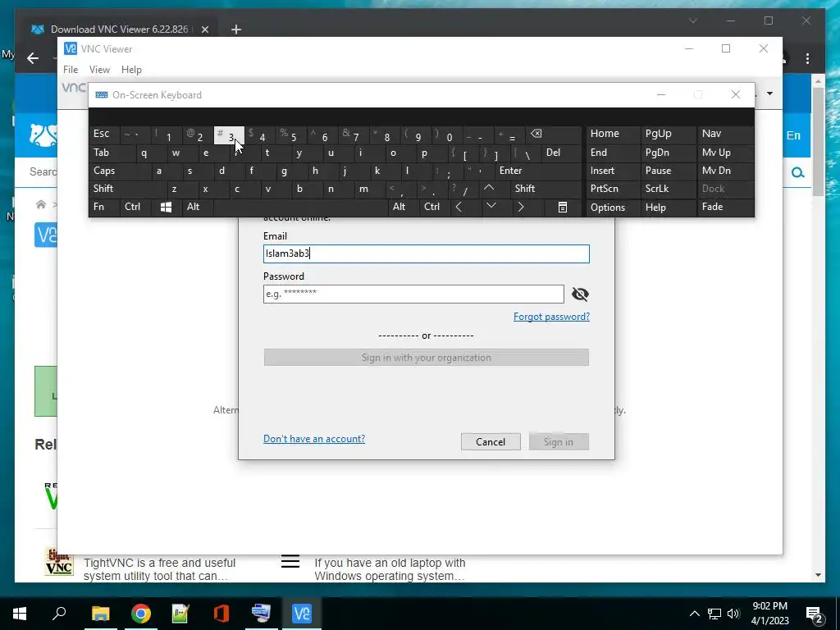Open the green notepad taskbar app

181,614
